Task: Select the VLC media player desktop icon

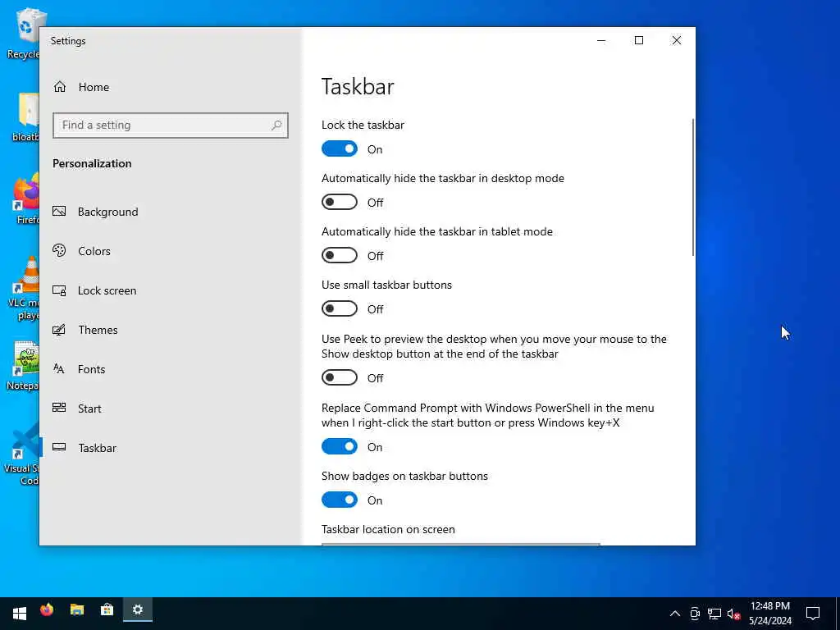Action: pos(24,288)
